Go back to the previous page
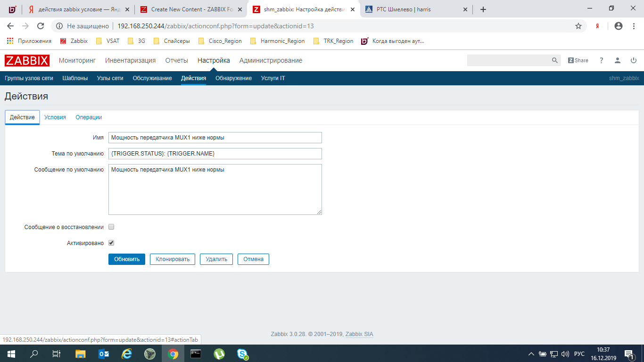Viewport: 644px width, 362px height. point(10,26)
